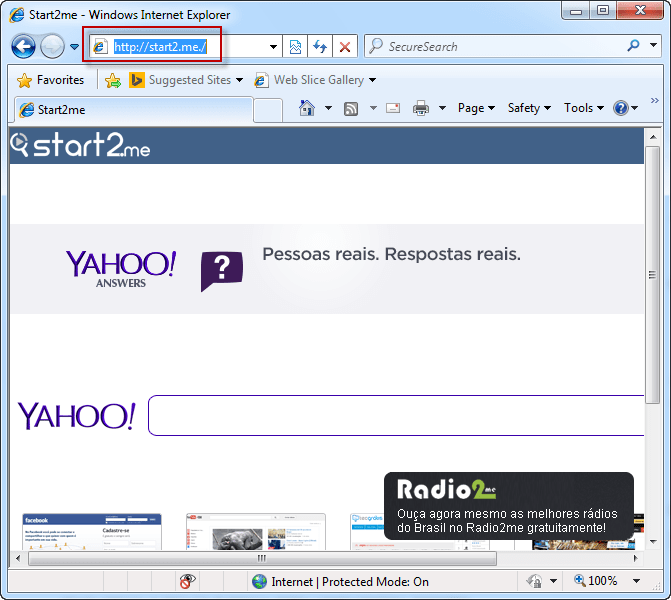Image resolution: width=671 pixels, height=600 pixels.
Task: Show more command bar items chevron
Action: 654,101
